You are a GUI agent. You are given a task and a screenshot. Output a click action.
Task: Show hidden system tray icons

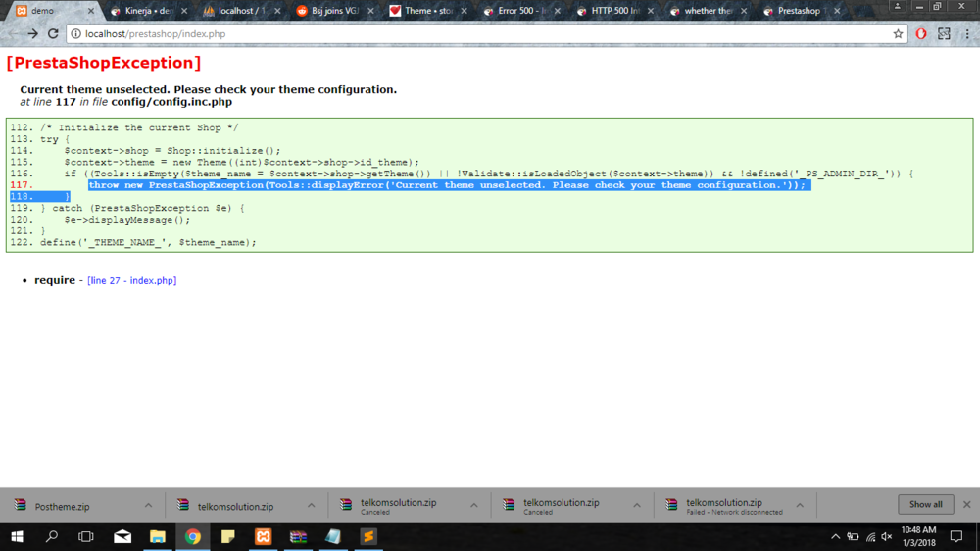[836, 536]
